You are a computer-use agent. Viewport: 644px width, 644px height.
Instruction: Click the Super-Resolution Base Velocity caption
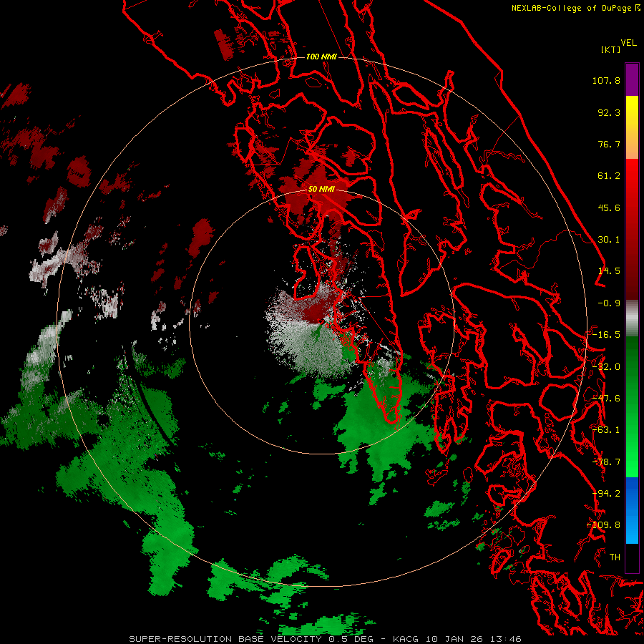click(326, 639)
